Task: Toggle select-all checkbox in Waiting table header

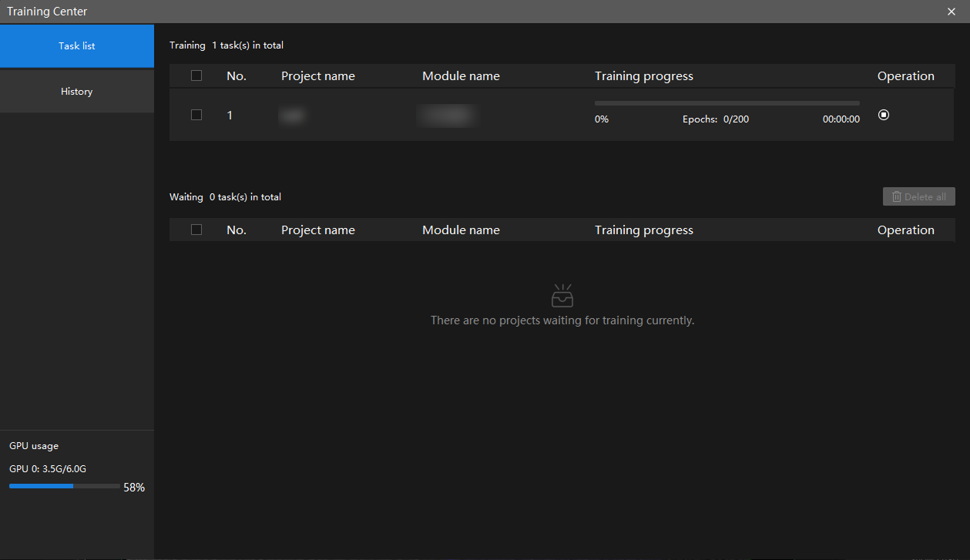Action: pyautogui.click(x=196, y=230)
